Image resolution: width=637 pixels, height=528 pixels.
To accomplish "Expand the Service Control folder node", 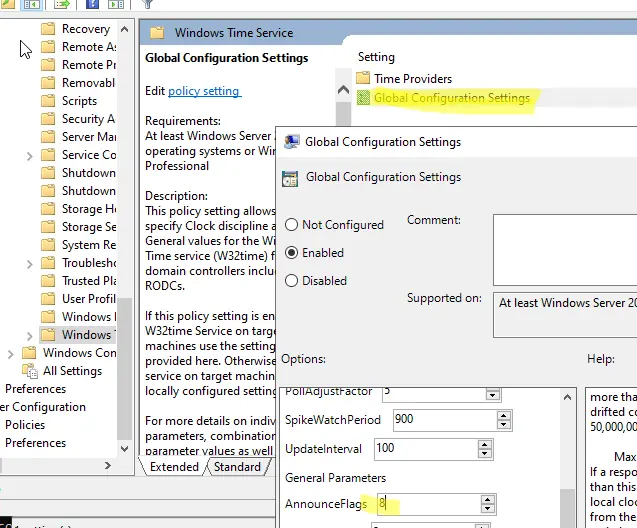I will tap(30, 155).
